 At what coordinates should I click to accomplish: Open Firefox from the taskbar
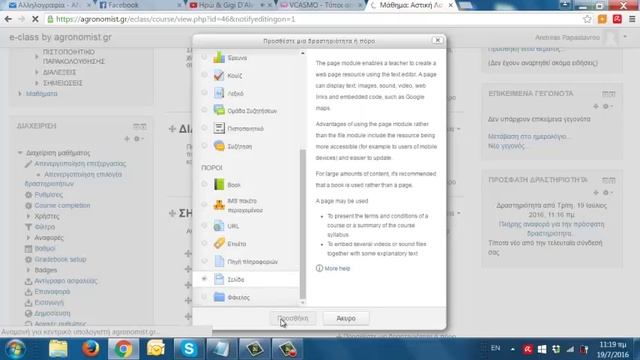(91, 349)
